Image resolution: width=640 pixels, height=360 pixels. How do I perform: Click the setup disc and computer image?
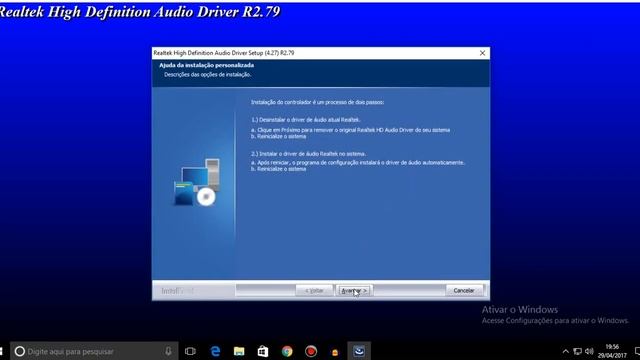(197, 182)
